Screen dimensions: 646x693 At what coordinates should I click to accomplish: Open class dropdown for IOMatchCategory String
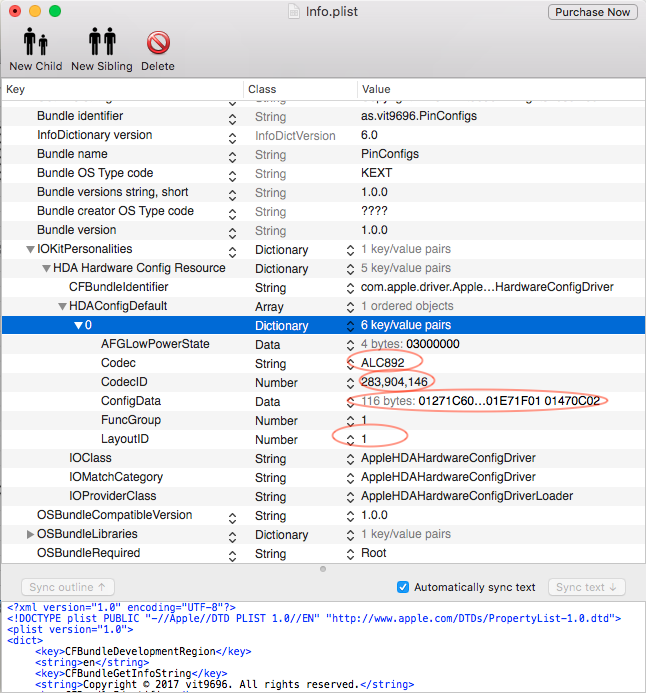pyautogui.click(x=350, y=478)
